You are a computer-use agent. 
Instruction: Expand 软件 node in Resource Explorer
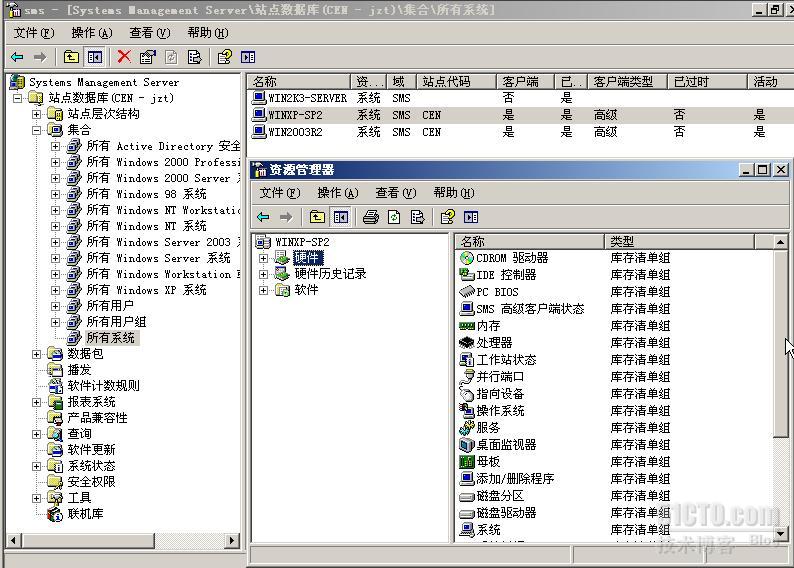click(x=263, y=290)
